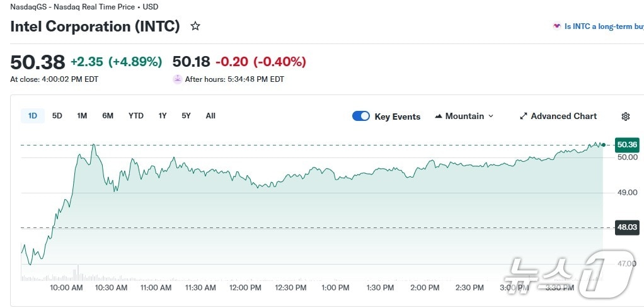Click the star icon to follow INTC
The height and width of the screenshot is (308, 644).
(x=195, y=26)
